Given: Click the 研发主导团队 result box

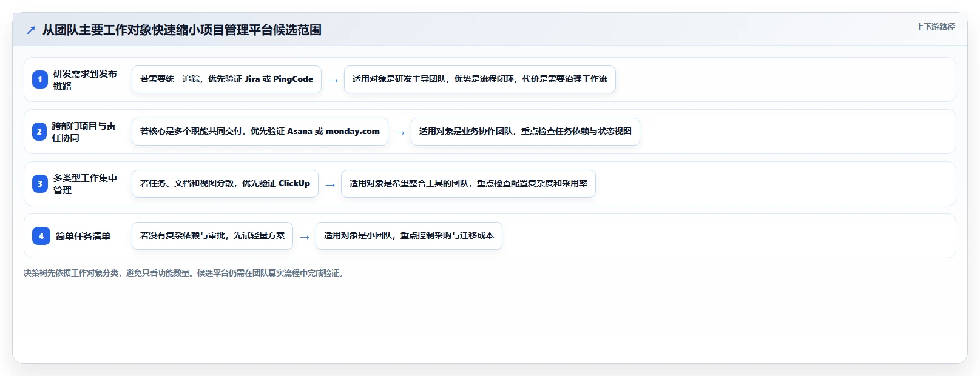Looking at the screenshot, I should 480,79.
